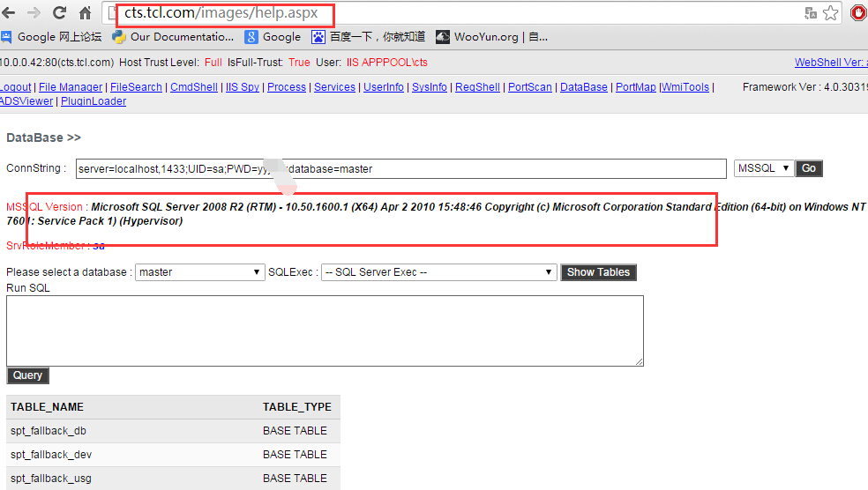The image size is (868, 490).
Task: Open the FileSearch page
Action: (136, 87)
